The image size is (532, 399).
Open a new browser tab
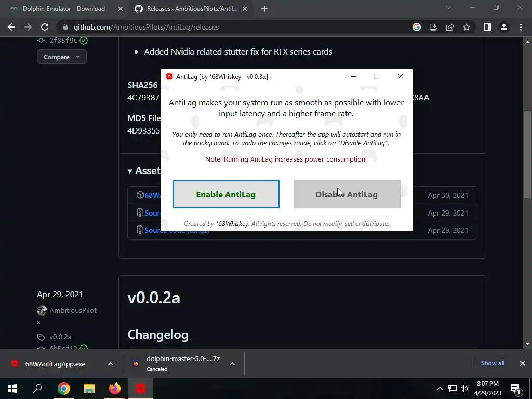click(264, 9)
